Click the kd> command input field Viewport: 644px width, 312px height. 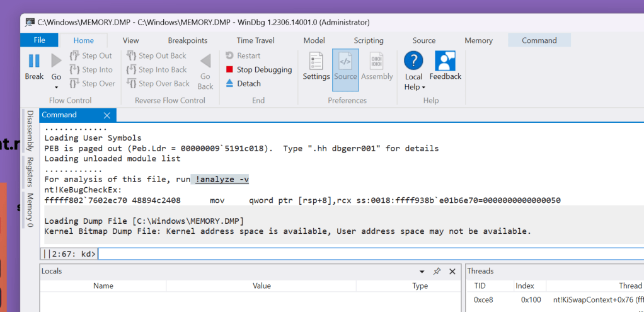click(371, 254)
